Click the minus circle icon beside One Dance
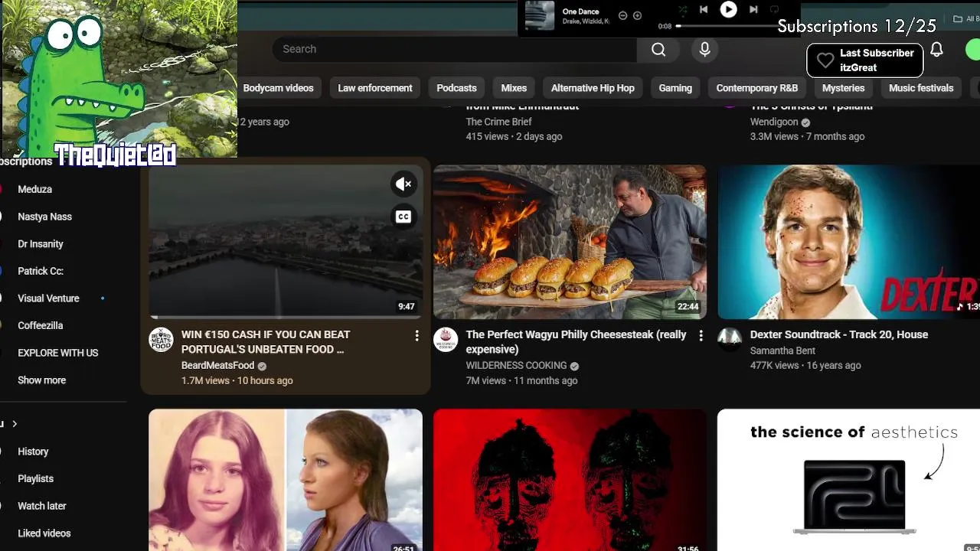Screen dimensions: 980x551 point(622,15)
